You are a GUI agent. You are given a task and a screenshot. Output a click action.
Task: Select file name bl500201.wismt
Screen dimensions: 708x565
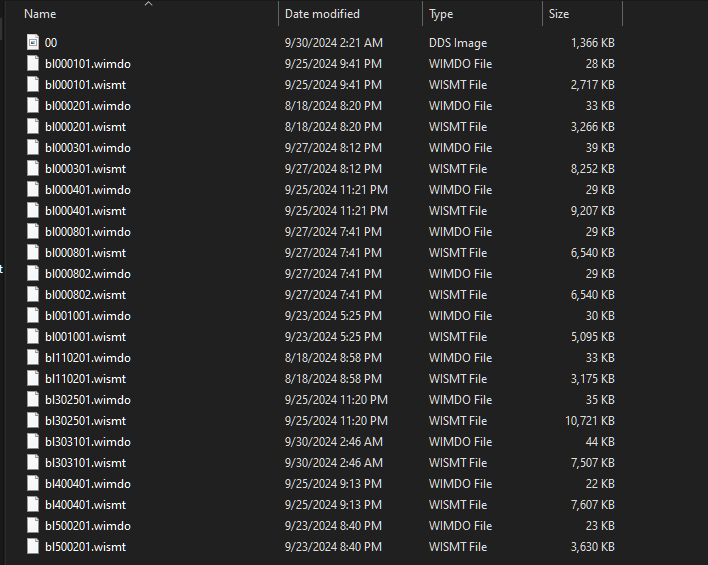tap(85, 547)
